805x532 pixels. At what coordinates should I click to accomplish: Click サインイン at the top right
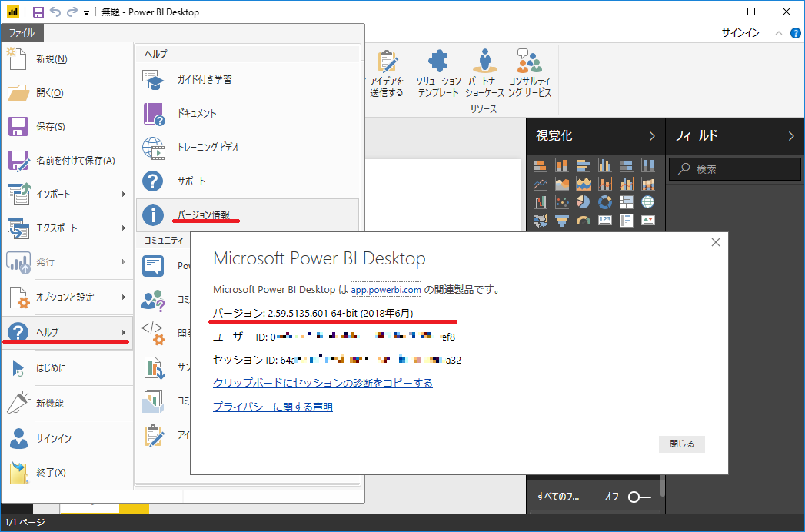pos(740,33)
